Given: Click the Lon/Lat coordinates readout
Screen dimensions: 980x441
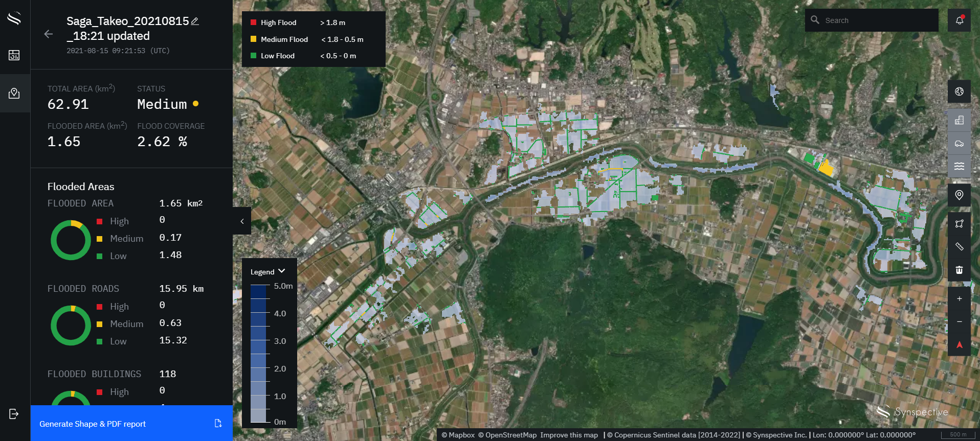Looking at the screenshot, I should (864, 435).
